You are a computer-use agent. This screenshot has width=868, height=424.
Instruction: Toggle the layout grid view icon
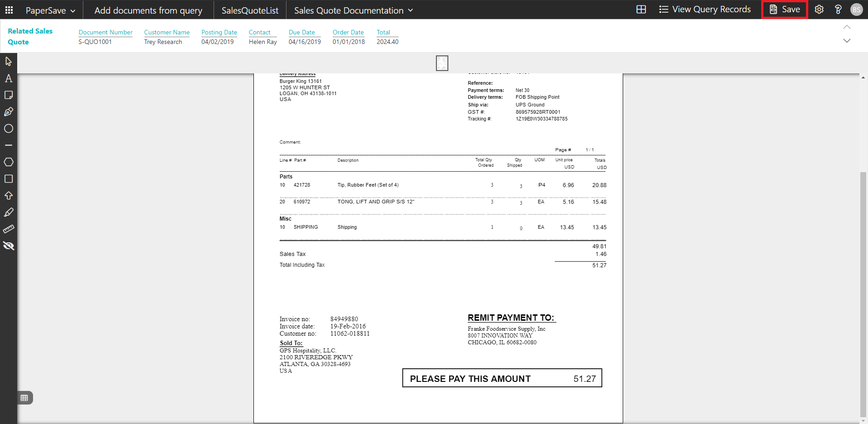(641, 10)
